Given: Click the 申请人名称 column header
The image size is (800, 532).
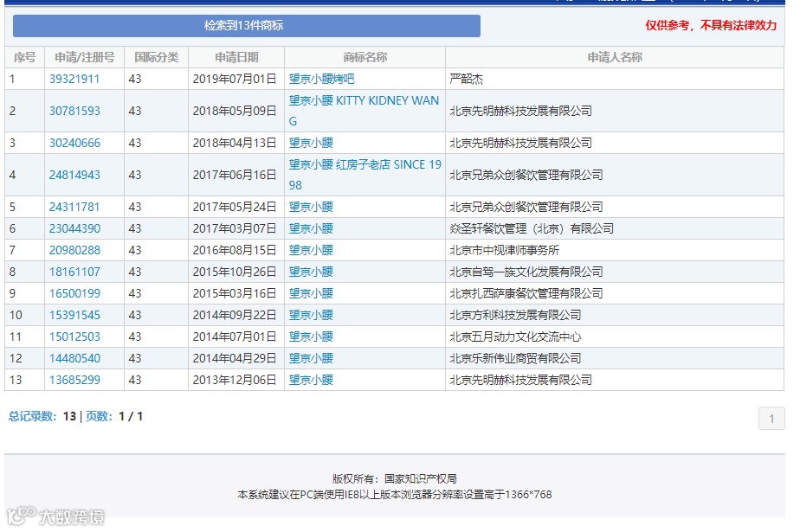Looking at the screenshot, I should [615, 58].
